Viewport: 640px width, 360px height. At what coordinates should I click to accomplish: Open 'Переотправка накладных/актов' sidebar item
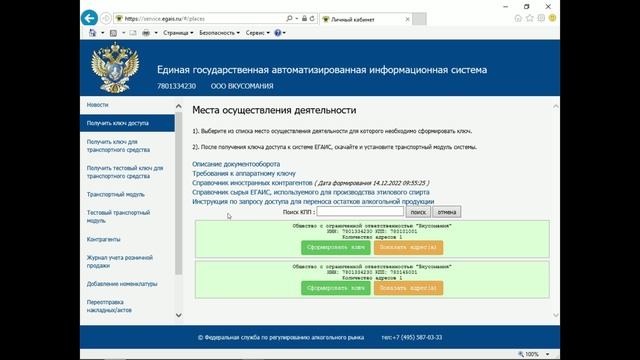(x=109, y=306)
